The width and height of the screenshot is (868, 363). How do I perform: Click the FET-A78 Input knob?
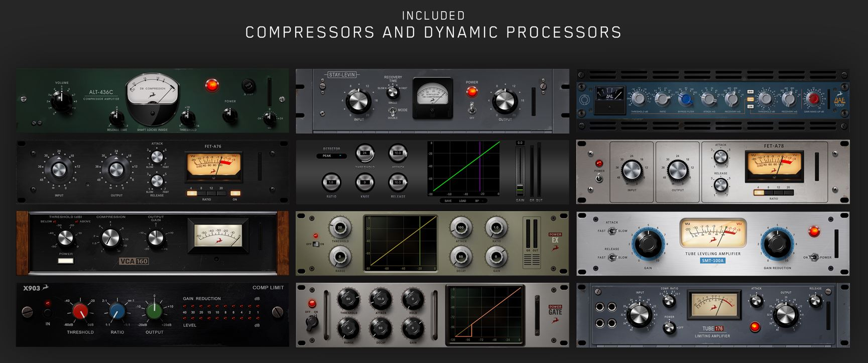click(632, 171)
